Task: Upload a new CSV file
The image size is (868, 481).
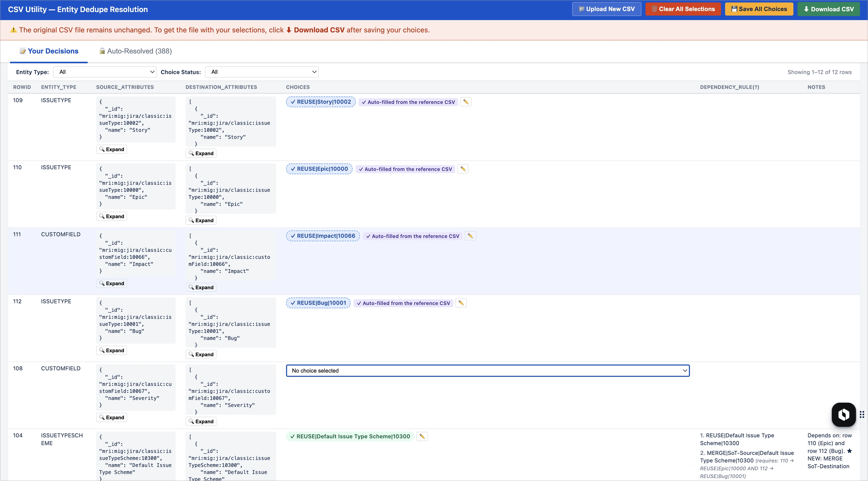Action: (x=607, y=9)
